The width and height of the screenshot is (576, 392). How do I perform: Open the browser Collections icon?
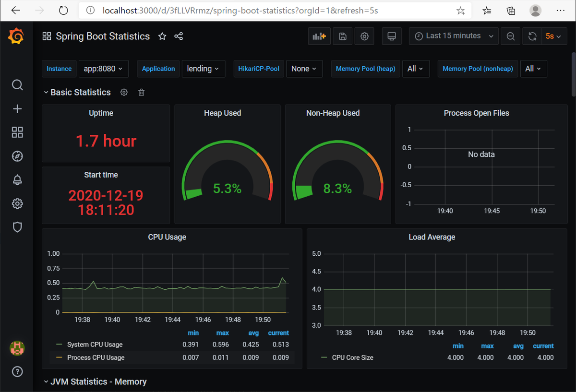pos(511,10)
